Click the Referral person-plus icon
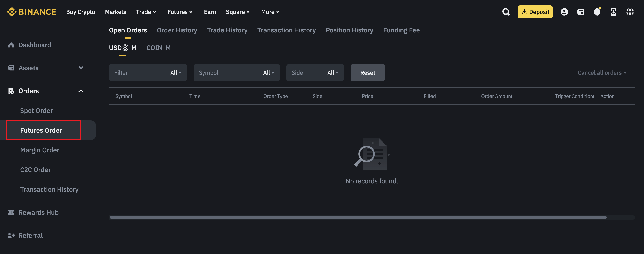The height and width of the screenshot is (254, 644). click(x=11, y=236)
